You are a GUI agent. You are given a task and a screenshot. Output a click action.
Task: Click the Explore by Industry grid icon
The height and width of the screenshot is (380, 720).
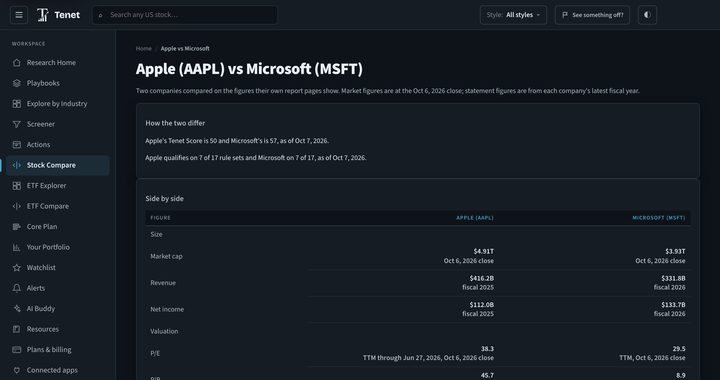click(x=17, y=104)
